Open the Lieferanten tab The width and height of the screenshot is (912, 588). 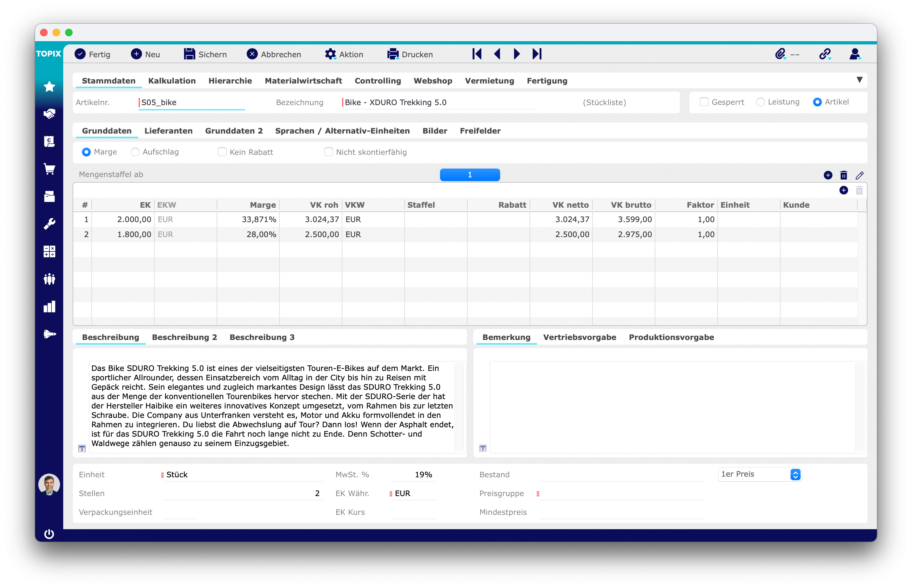pyautogui.click(x=168, y=131)
